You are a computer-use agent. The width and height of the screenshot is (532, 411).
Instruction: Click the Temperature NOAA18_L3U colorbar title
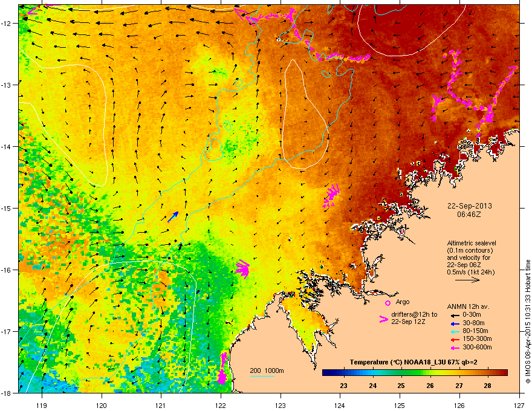point(414,362)
